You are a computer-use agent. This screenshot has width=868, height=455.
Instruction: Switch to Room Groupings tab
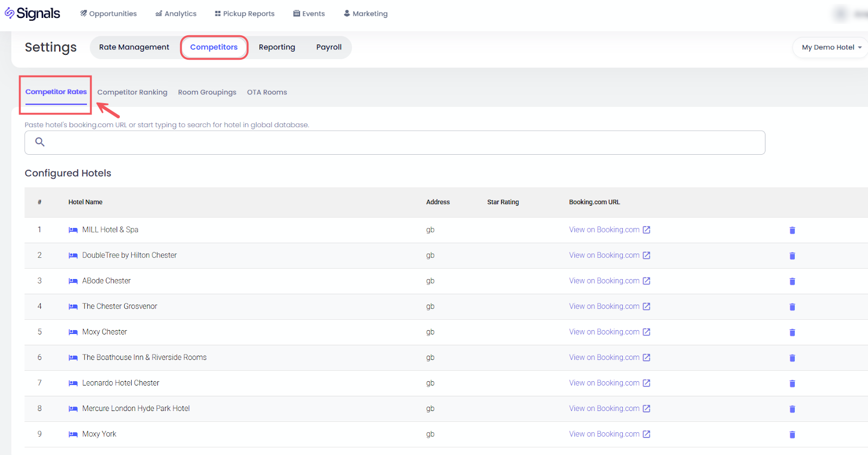pos(207,92)
